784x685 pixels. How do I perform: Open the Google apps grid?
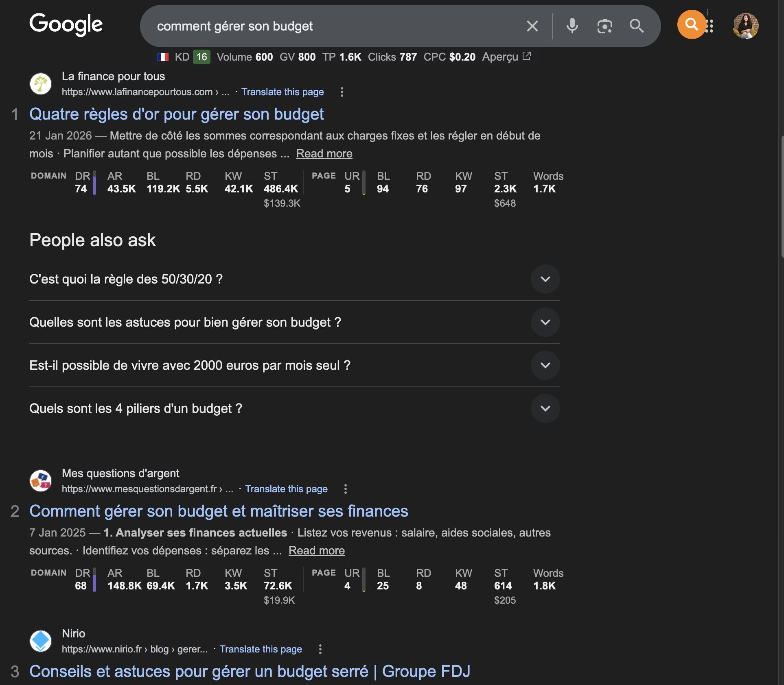click(709, 26)
